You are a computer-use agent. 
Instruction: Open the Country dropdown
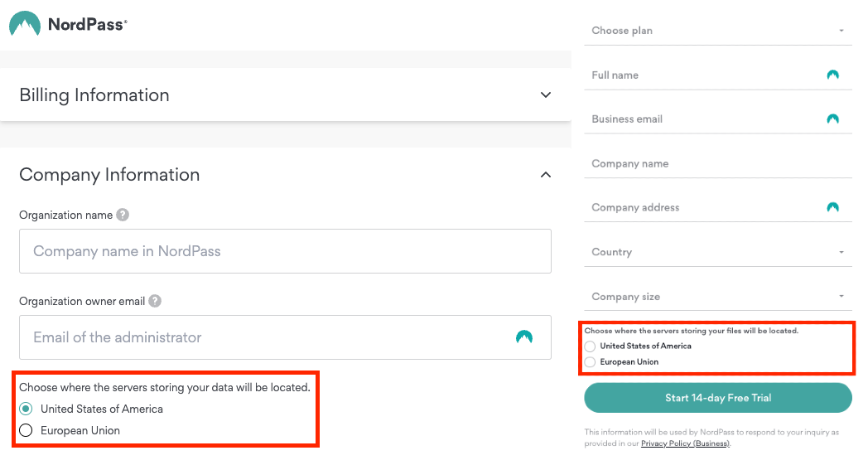click(718, 252)
